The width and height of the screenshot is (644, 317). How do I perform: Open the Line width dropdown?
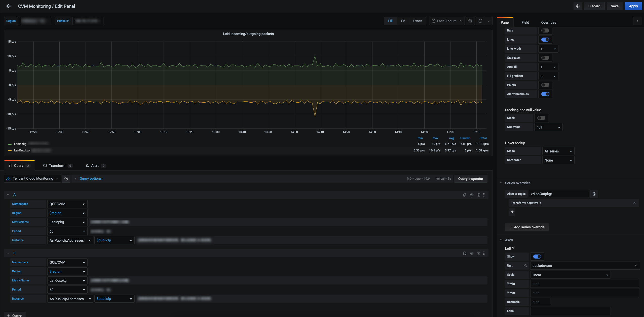pos(548,49)
